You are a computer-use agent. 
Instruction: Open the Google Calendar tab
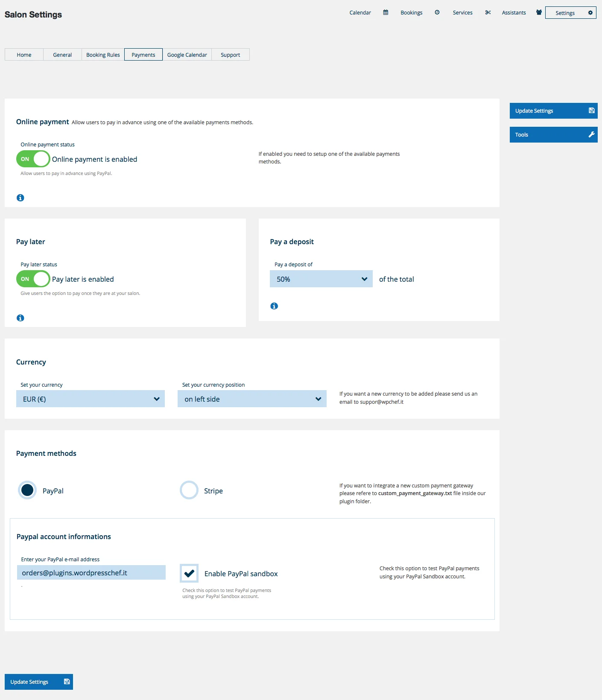187,55
